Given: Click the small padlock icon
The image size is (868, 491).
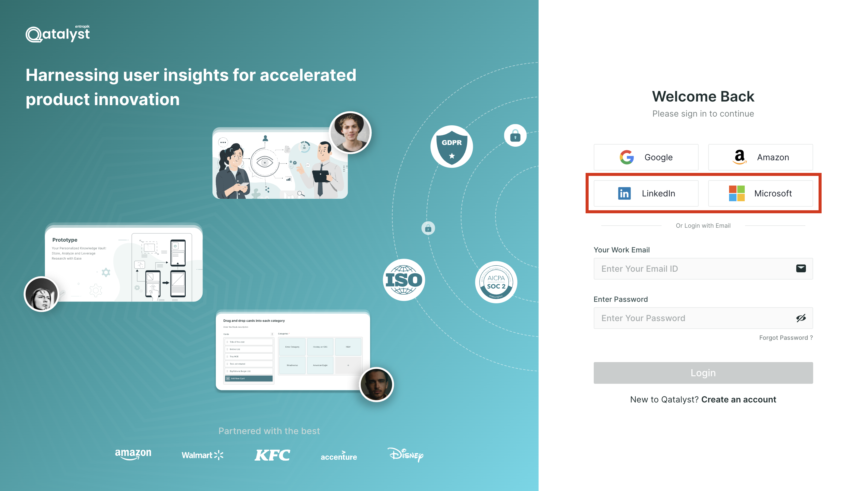Looking at the screenshot, I should pos(428,228).
